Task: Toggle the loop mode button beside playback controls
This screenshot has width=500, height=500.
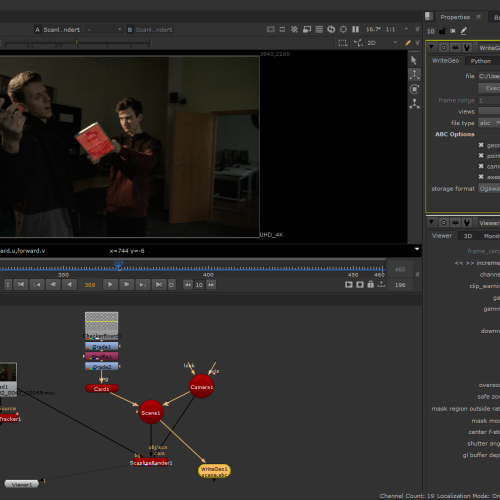Action: click(x=171, y=285)
